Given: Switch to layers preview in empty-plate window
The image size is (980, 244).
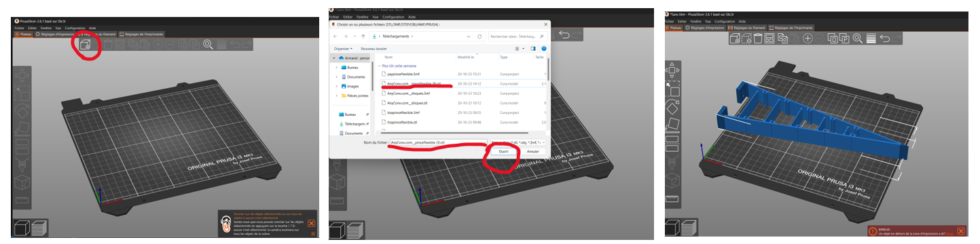Looking at the screenshot, I should coord(39,228).
